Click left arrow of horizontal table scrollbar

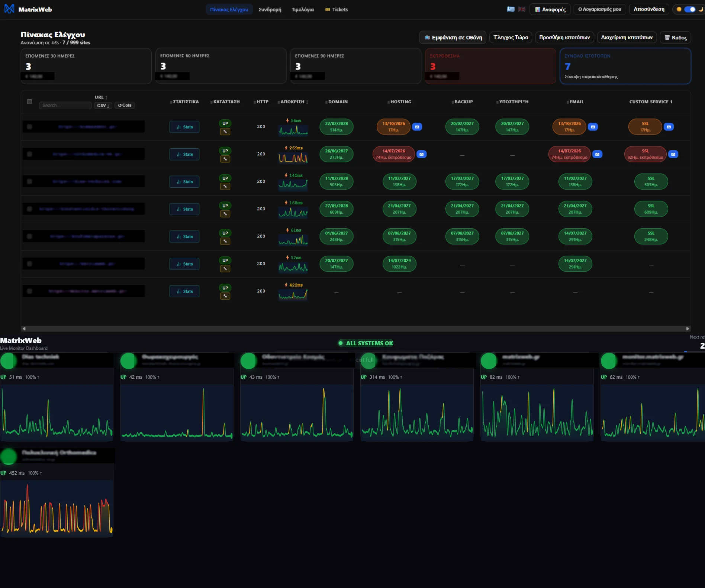pos(24,329)
